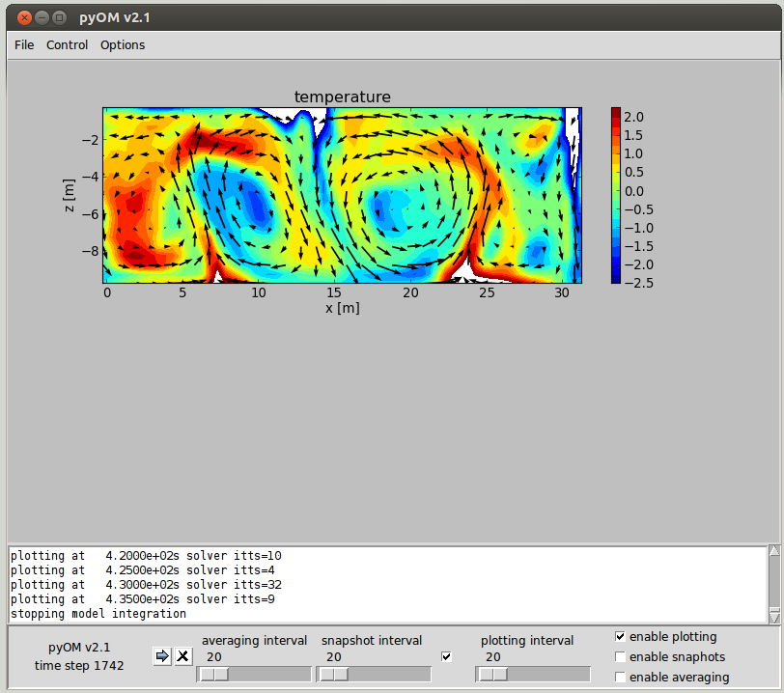Click the run arrow icon to start integration
784x693 pixels.
click(x=162, y=656)
